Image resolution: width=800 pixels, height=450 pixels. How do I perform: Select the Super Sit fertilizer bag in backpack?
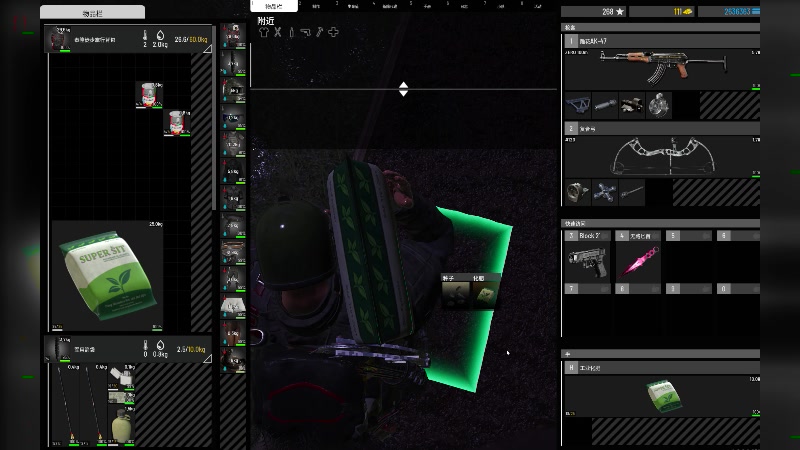(107, 276)
